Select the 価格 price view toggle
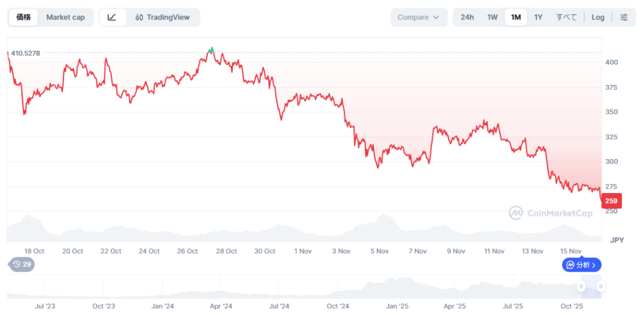 point(25,17)
